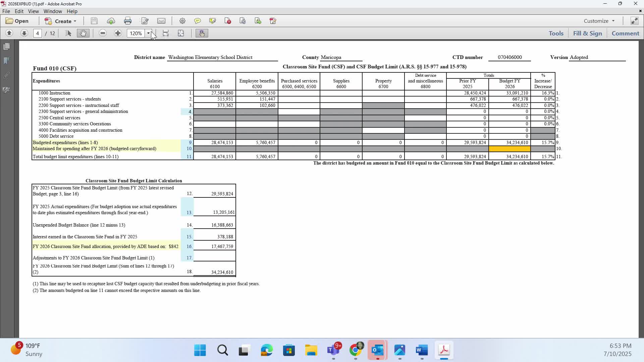Click the Save to cloud upload icon
The height and width of the screenshot is (362, 644).
tap(111, 21)
